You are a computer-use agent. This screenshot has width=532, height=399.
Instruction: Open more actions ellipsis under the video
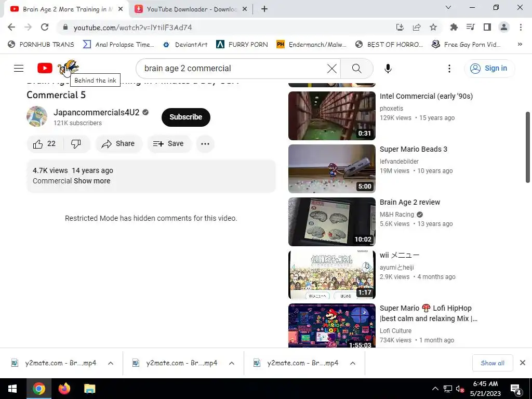pos(205,144)
